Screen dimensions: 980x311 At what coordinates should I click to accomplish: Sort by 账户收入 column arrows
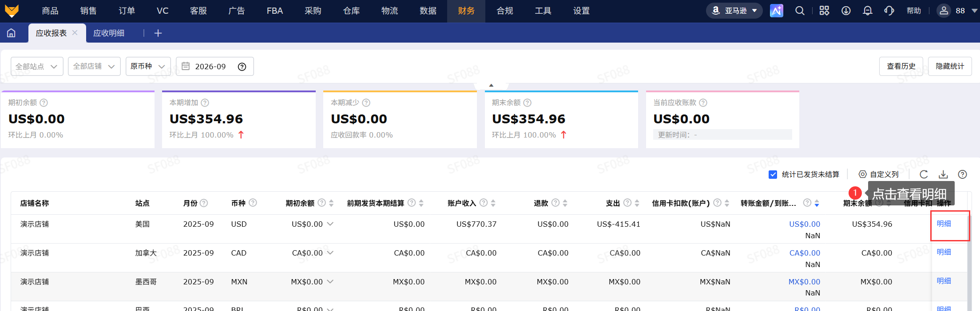pyautogui.click(x=493, y=203)
